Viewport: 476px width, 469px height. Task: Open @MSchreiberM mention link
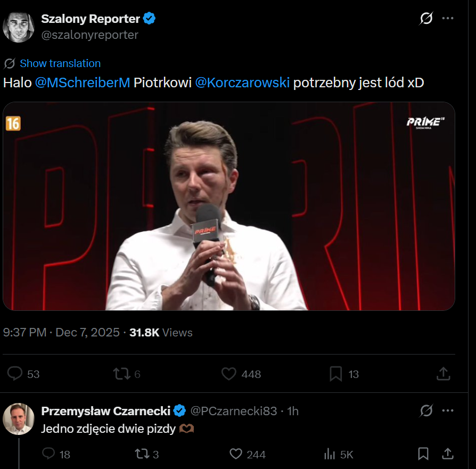pyautogui.click(x=83, y=83)
